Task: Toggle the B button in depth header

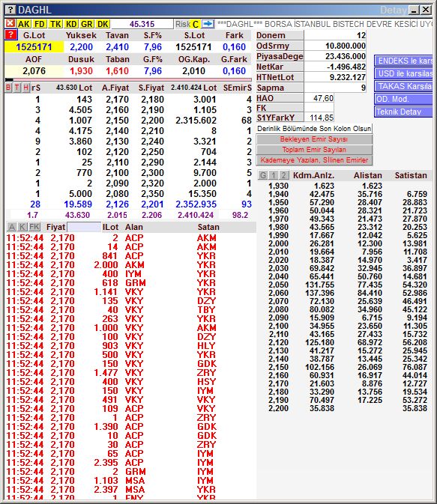Action: [x=8, y=88]
